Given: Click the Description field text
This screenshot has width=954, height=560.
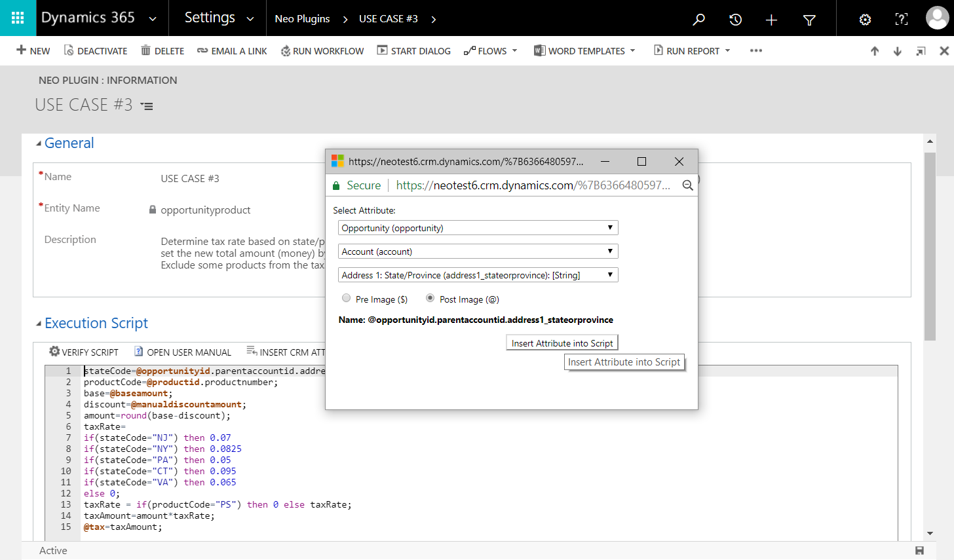Looking at the screenshot, I should click(x=243, y=253).
